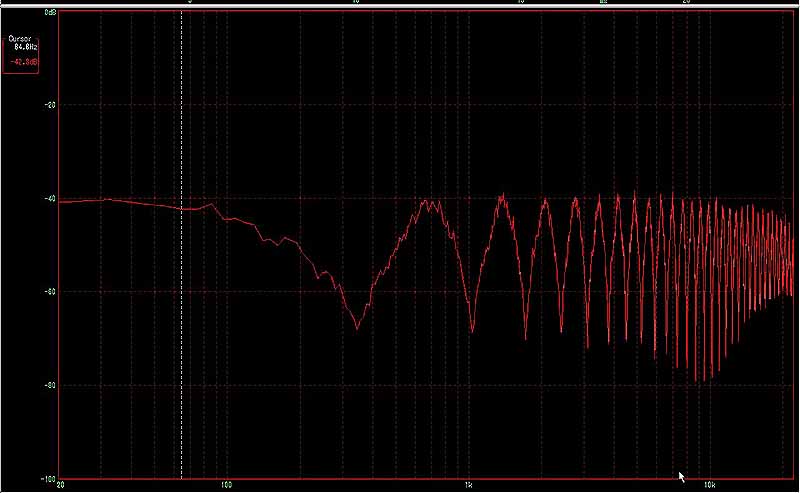Click the -80 label on the vertical axis

point(50,385)
